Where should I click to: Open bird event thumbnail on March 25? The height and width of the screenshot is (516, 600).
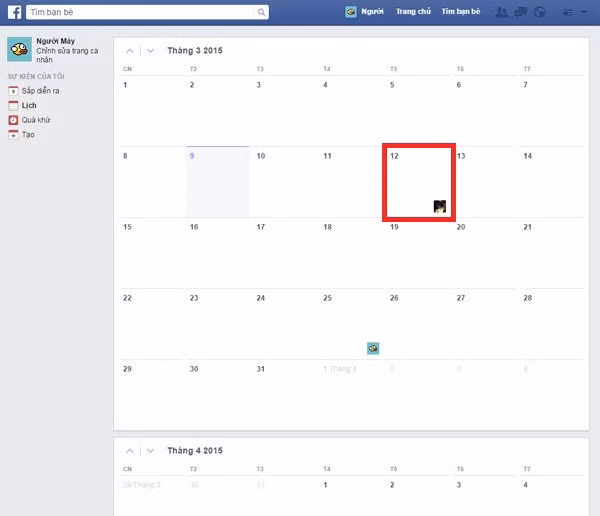(x=373, y=348)
